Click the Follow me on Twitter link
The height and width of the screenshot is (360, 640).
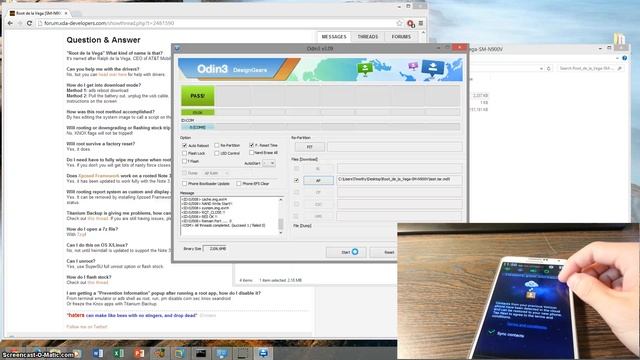tap(87, 327)
